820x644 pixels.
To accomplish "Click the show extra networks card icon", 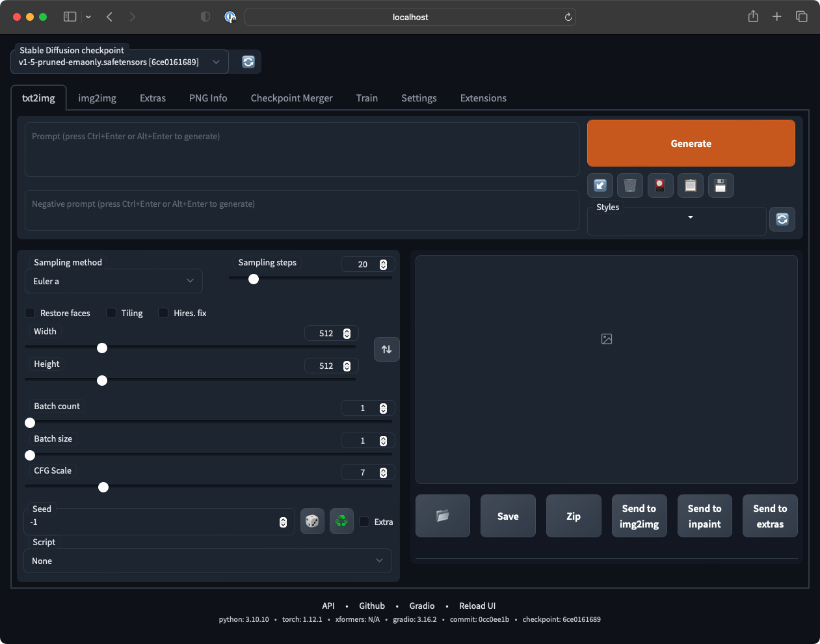I will point(660,185).
